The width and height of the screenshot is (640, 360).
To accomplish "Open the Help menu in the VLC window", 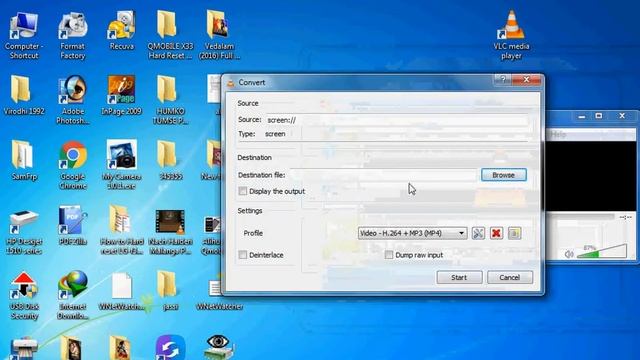I will [558, 134].
